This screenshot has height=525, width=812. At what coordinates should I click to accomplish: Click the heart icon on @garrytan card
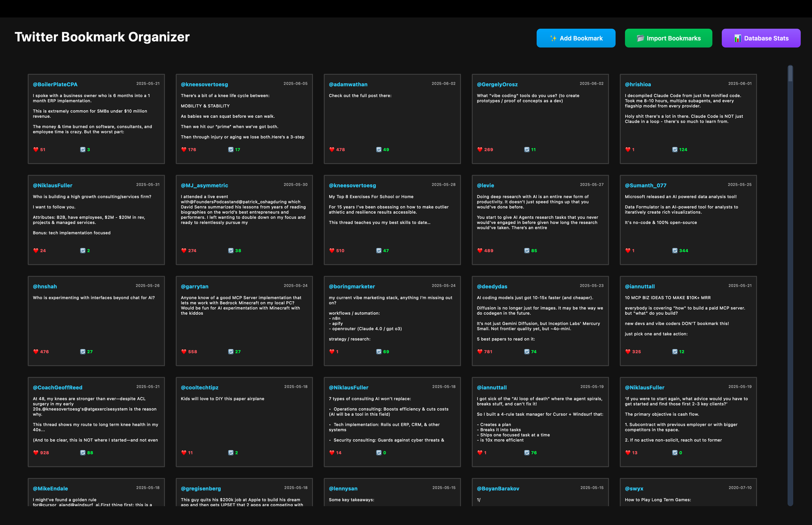184,352
